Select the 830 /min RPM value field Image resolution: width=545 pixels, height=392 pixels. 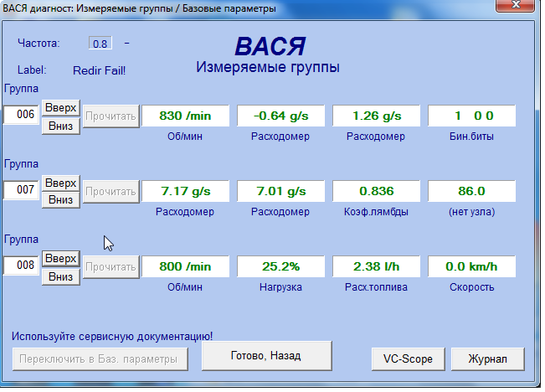click(184, 116)
